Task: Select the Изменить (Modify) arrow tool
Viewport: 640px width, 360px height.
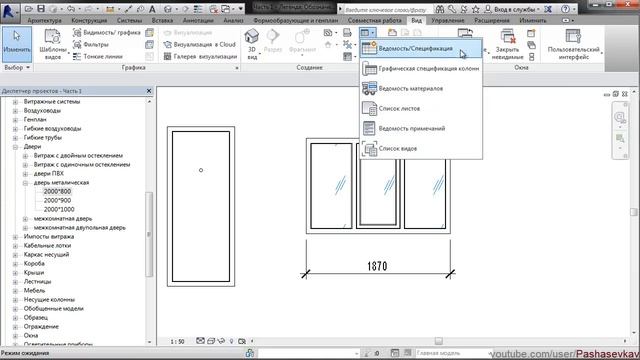Action: [x=17, y=44]
